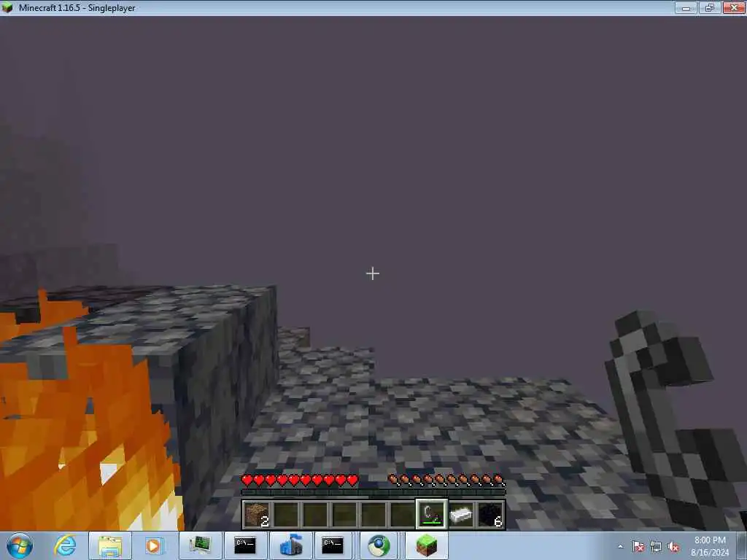
Task: Open the blue network flag taskbar app
Action: point(290,545)
